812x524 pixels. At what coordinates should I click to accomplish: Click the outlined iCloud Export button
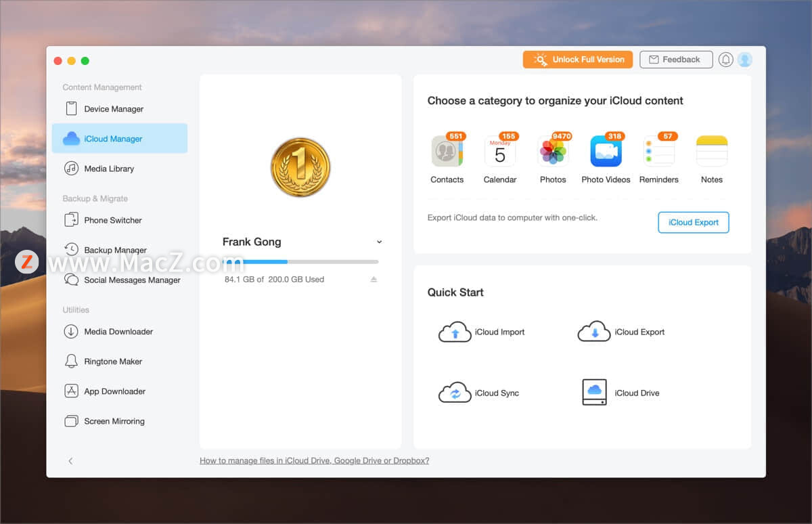click(x=694, y=222)
